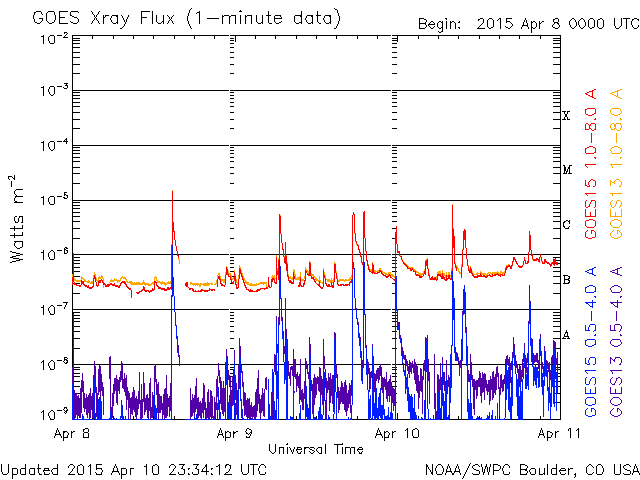
Task: Click the A flare class label
Action: coord(566,335)
